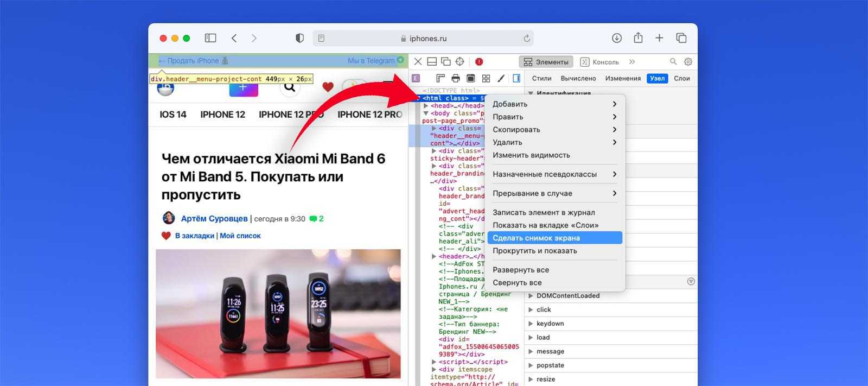Toggle Safari sidebar button
Image resolution: width=868 pixels, height=386 pixels.
(x=210, y=38)
